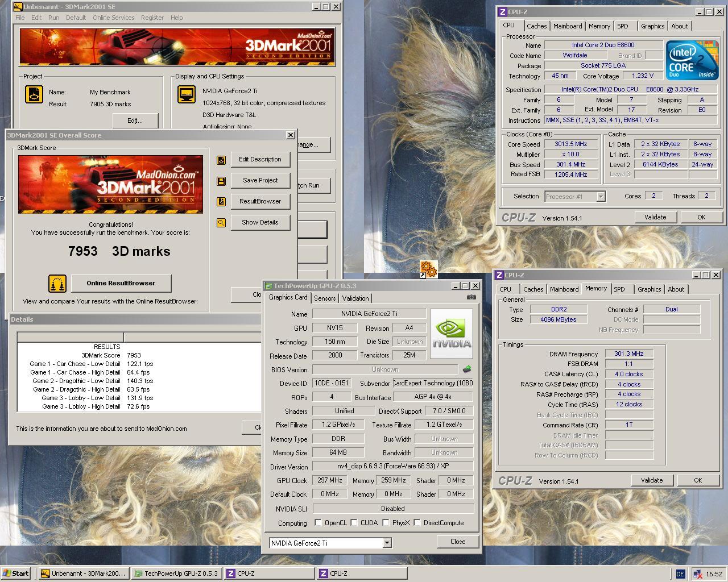Viewport: 728px width, 582px height.
Task: Enable the CUDA checkbox in GPU-Z
Action: pos(354,523)
